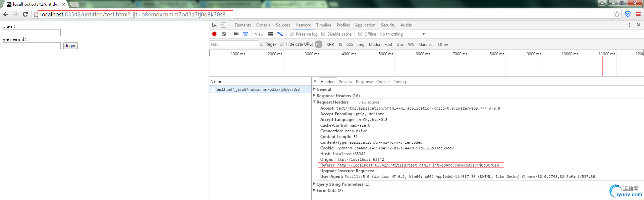
Task: Toggle the Offline checkbox
Action: [x=360, y=34]
